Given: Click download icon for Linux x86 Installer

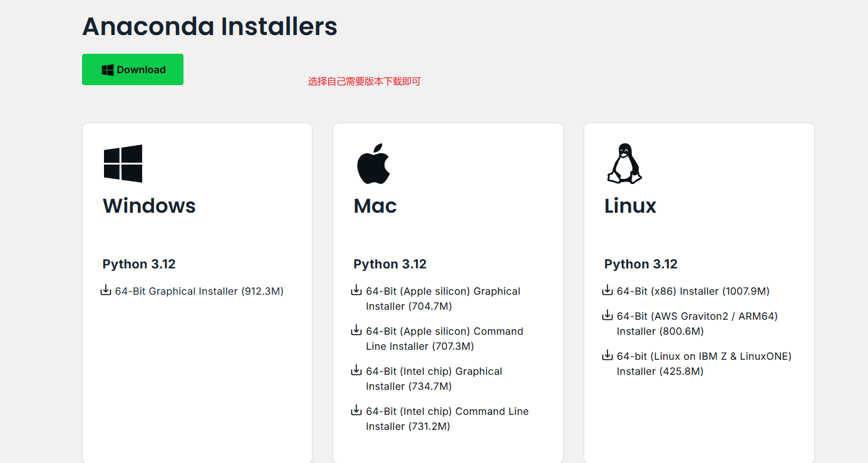Looking at the screenshot, I should click(x=607, y=290).
